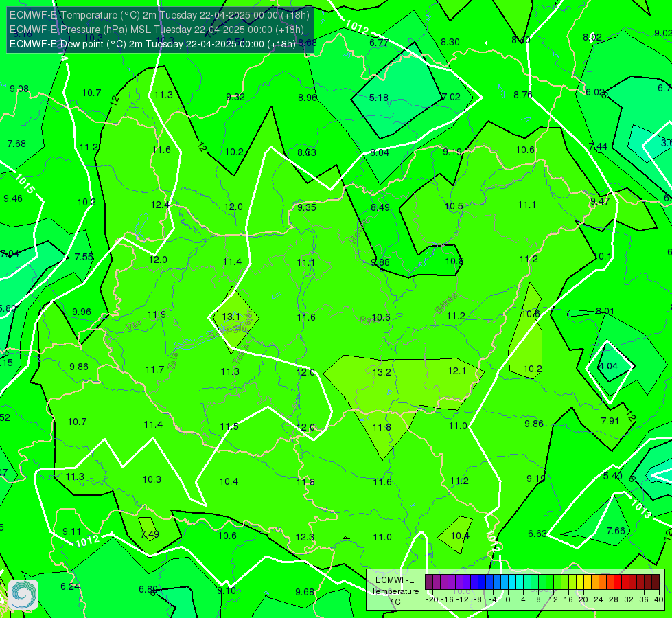Click the 7.49 temperature value

pos(150,534)
